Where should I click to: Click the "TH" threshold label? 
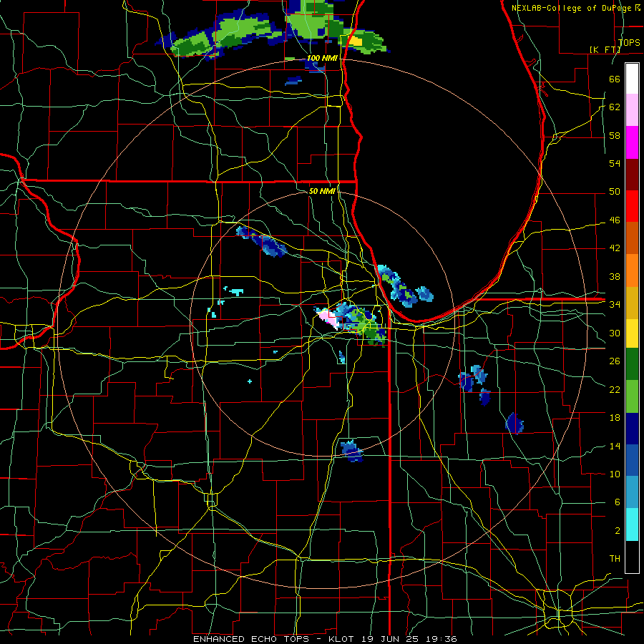[615, 559]
